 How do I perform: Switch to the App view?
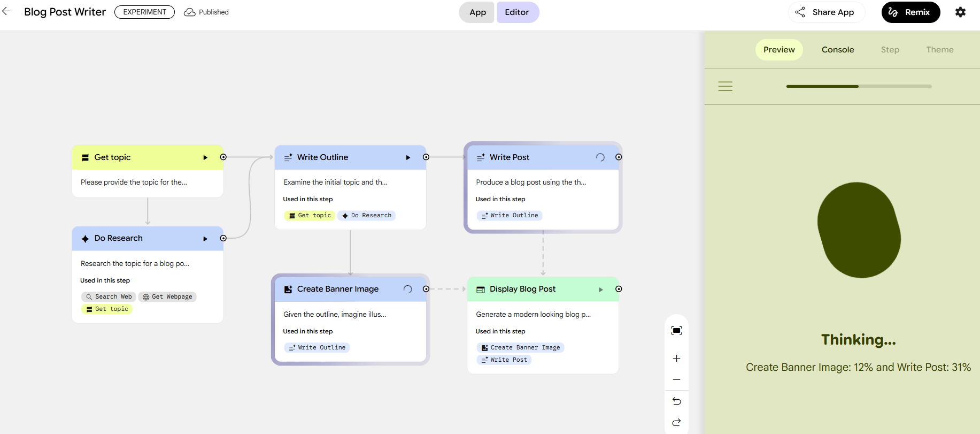click(477, 12)
